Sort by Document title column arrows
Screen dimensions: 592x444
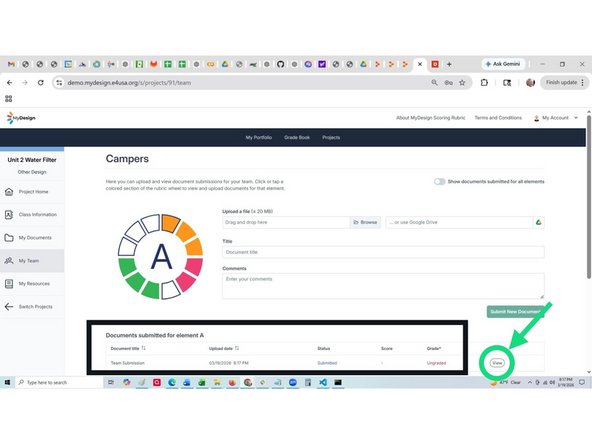tap(143, 348)
